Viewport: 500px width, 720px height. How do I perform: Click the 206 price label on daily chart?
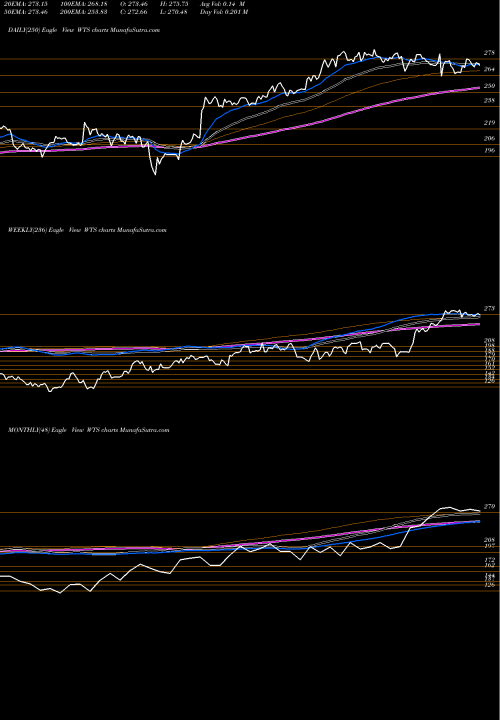(x=489, y=138)
